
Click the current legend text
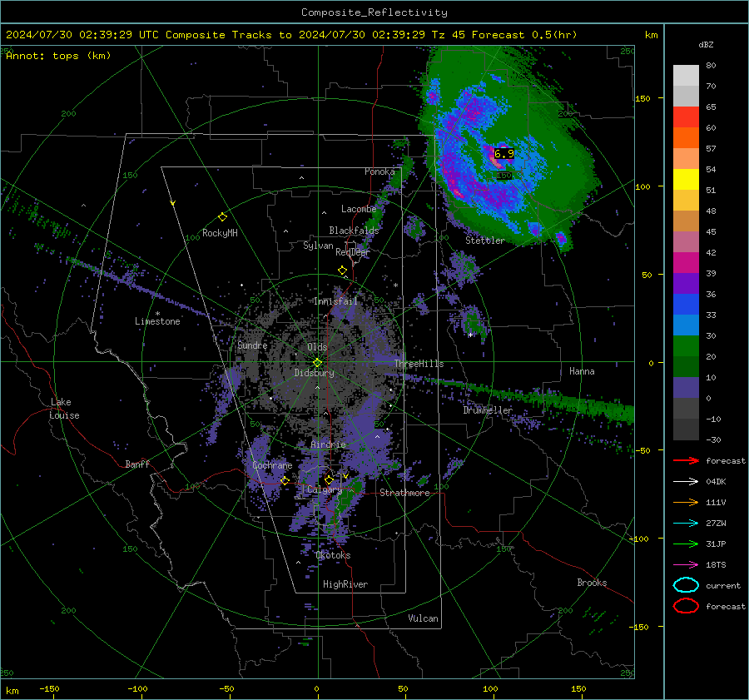(x=723, y=586)
